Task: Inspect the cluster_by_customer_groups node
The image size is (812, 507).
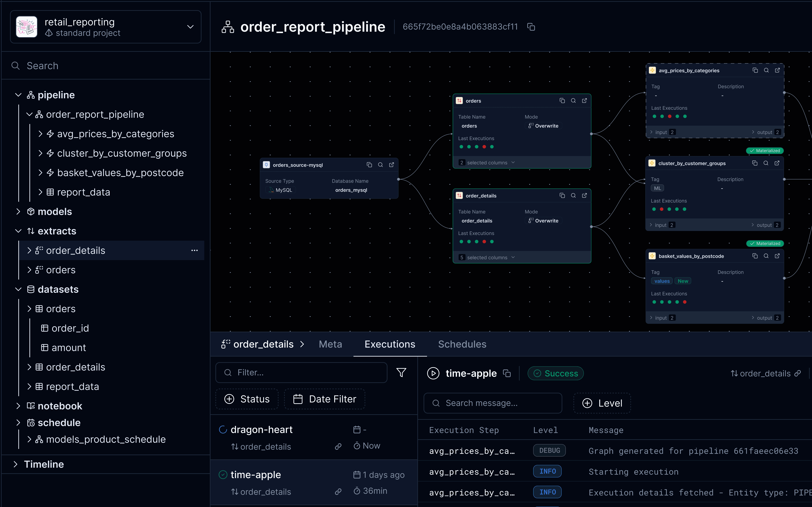Action: (766, 163)
